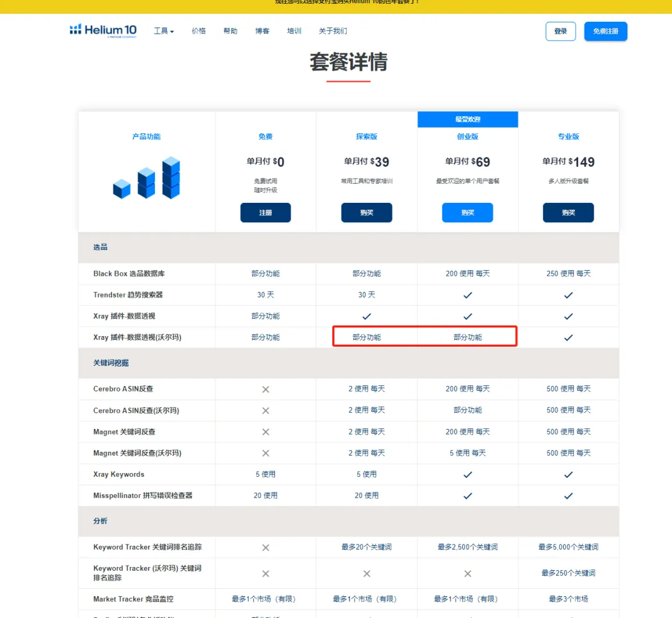Click Keyword Tracker (沃尔玛) row label

tap(147, 573)
